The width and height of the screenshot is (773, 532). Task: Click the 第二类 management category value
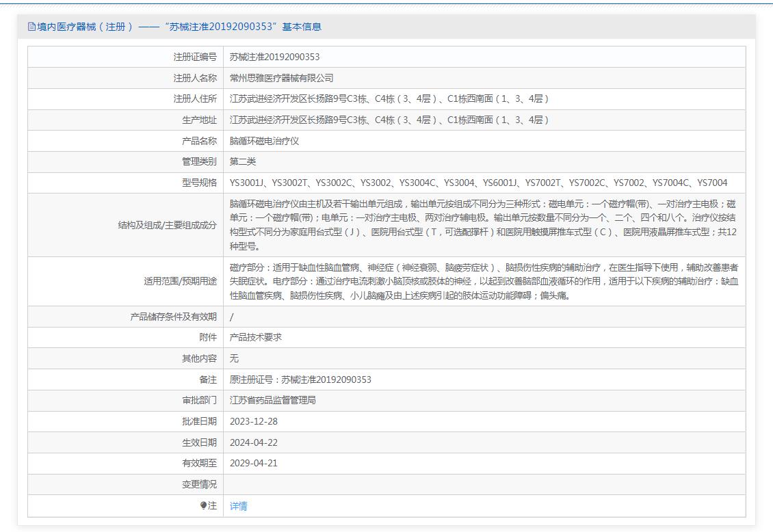tap(243, 161)
